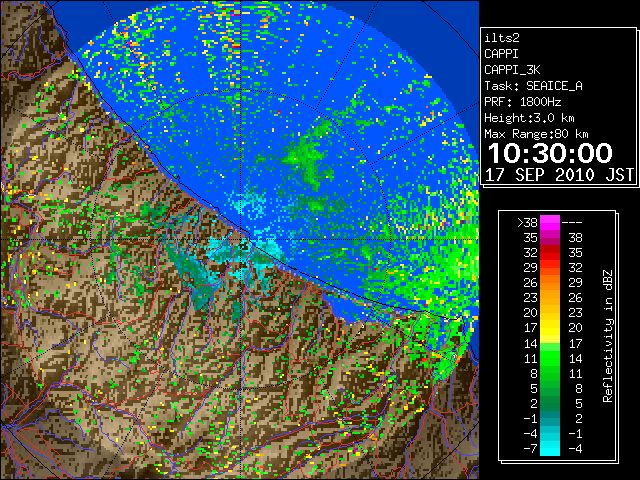
Task: Click the orange 26 to 29 dBZ legend swatch
Action: pos(550,283)
